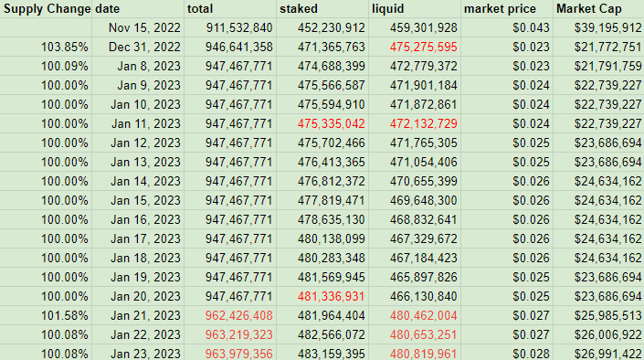Click Market Cap cell $21,791,759
644x360 pixels.
click(598, 66)
